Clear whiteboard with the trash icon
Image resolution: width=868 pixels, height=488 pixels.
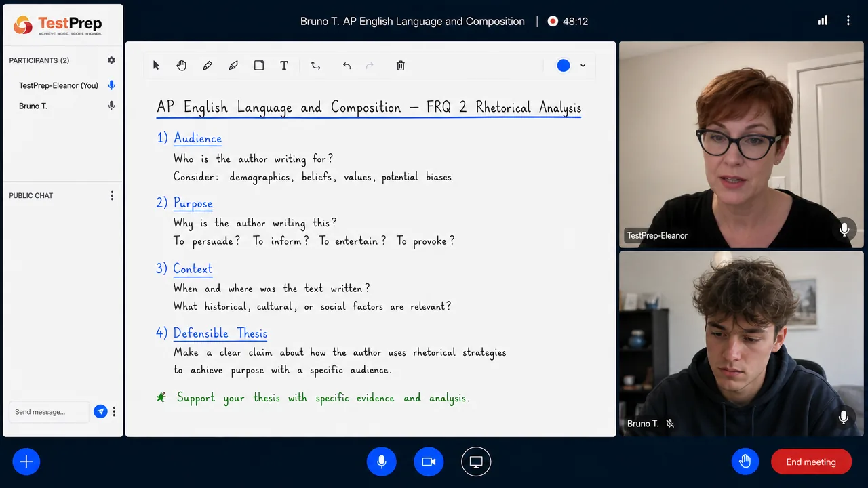[x=401, y=66]
